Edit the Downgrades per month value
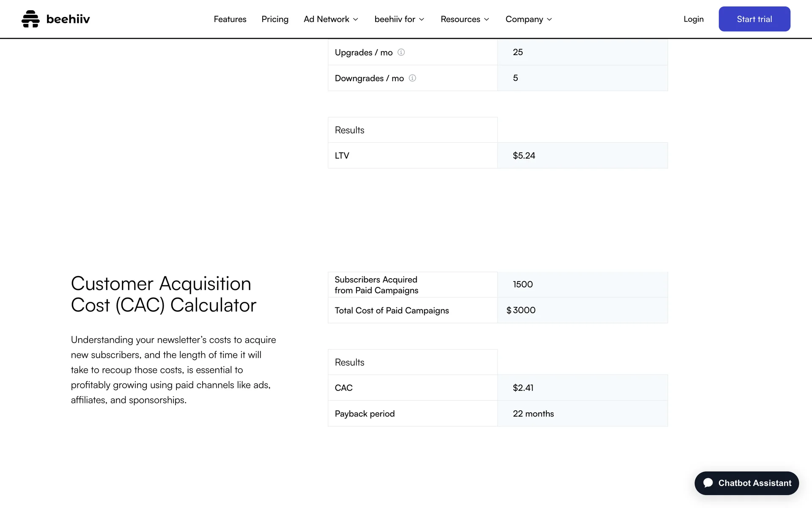The image size is (812, 508). coord(582,78)
